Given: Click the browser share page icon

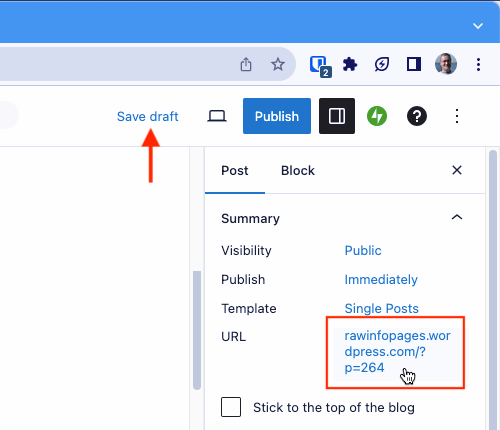Looking at the screenshot, I should 246,64.
